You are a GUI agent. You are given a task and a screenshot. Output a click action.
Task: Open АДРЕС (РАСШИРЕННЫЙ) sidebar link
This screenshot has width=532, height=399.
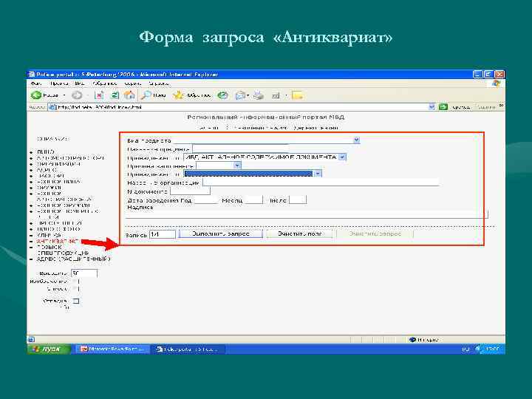[74, 259]
